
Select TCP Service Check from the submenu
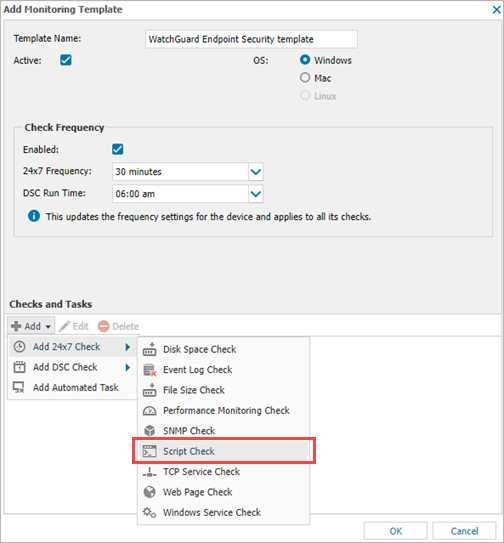tap(223, 472)
